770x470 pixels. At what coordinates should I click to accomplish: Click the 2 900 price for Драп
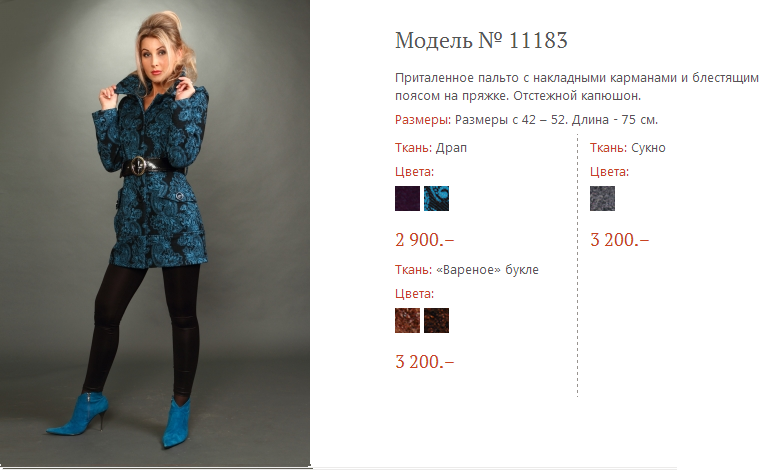coord(424,240)
